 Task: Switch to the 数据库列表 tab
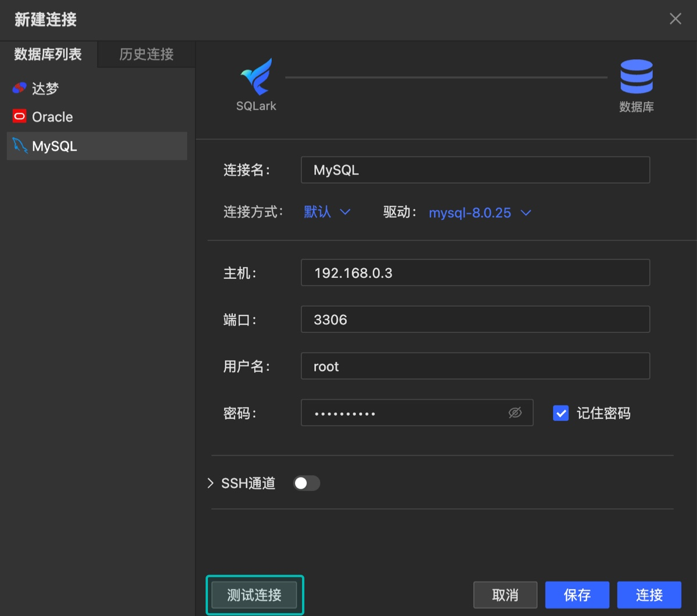(48, 54)
